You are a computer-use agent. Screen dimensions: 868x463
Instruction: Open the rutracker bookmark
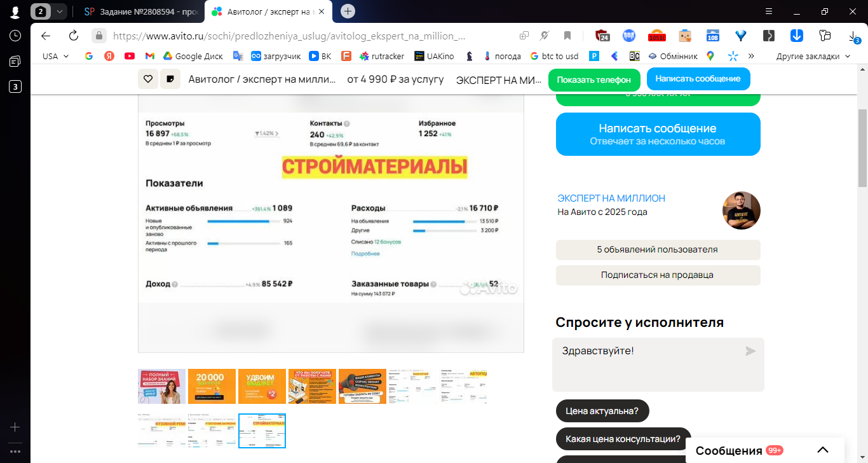tap(382, 56)
